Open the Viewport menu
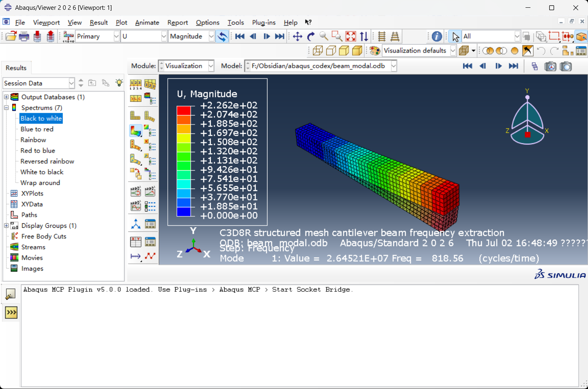This screenshot has width=588, height=389. click(46, 22)
